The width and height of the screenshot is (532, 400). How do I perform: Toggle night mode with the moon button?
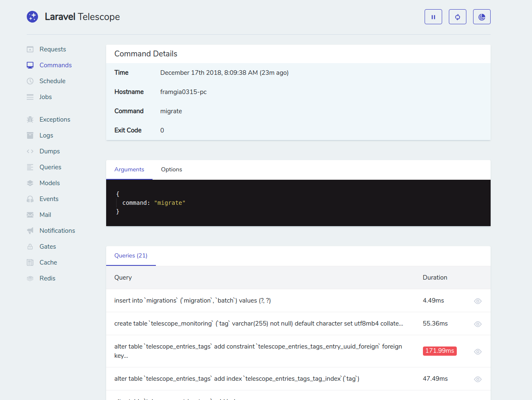click(x=482, y=17)
